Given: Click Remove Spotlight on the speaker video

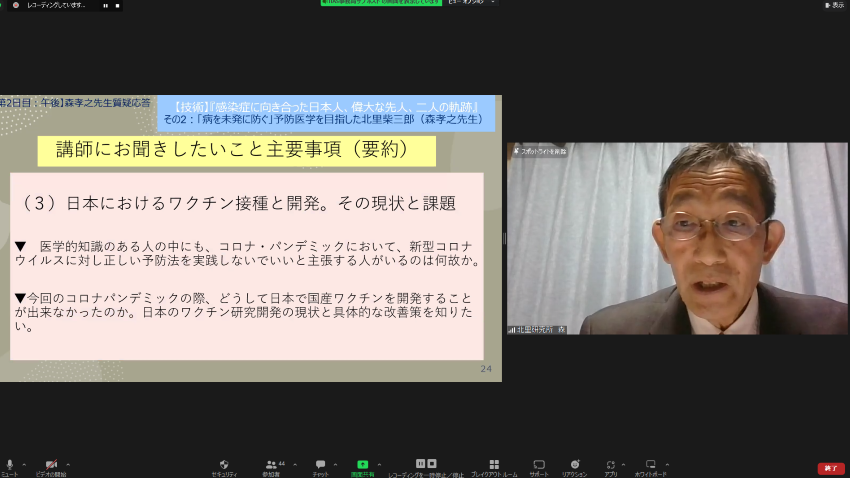Looking at the screenshot, I should [540, 151].
